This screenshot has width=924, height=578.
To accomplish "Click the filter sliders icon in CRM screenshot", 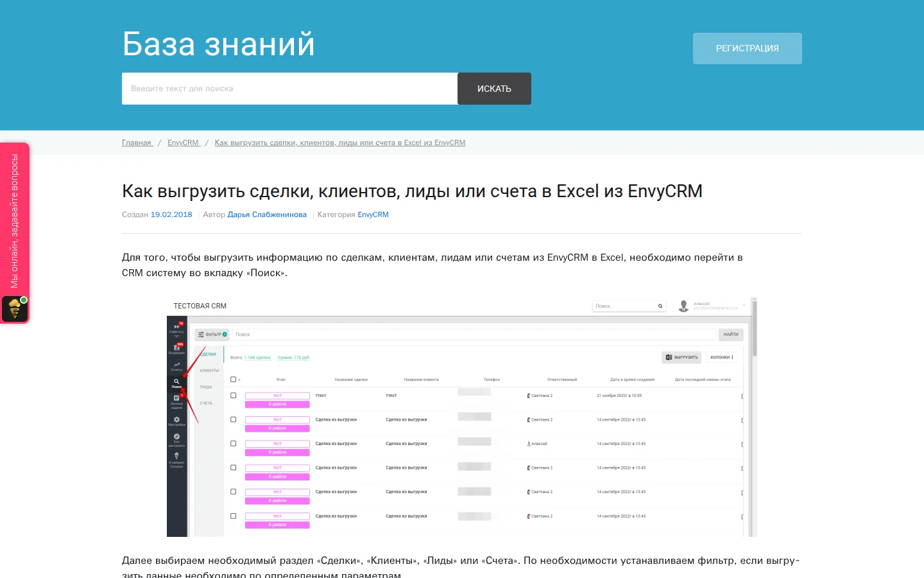I will (x=201, y=335).
